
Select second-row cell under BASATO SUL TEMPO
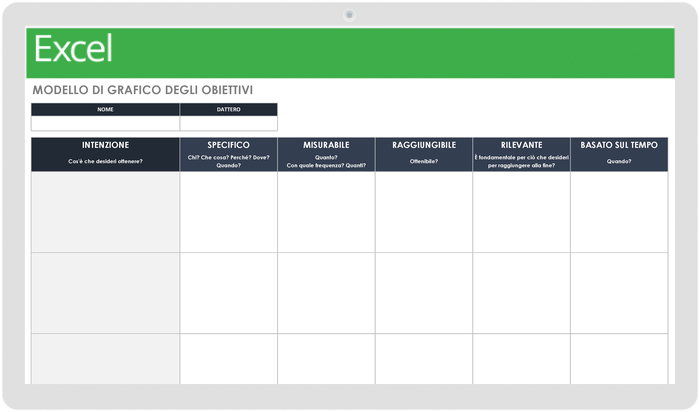click(x=619, y=293)
